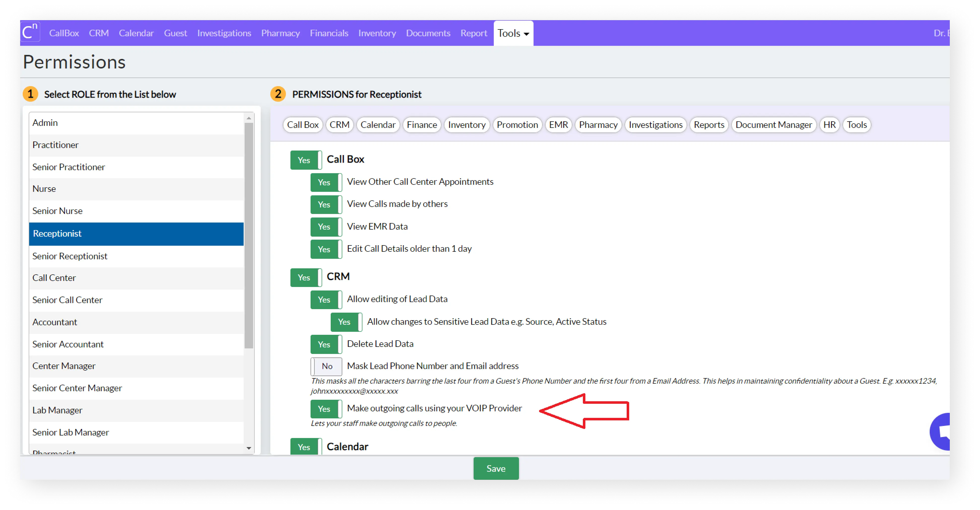980x510 pixels.
Task: Jump to HR permissions pill
Action: point(829,125)
